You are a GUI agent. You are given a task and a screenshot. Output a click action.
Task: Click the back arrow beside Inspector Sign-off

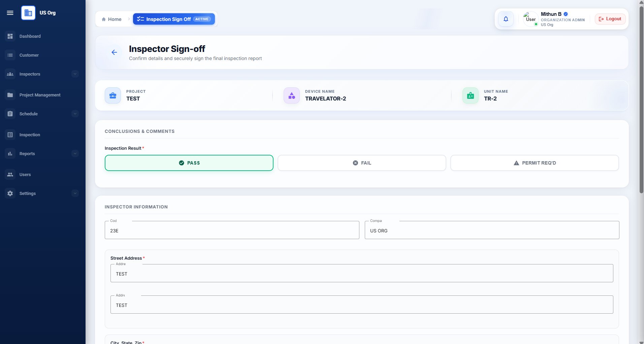[114, 52]
